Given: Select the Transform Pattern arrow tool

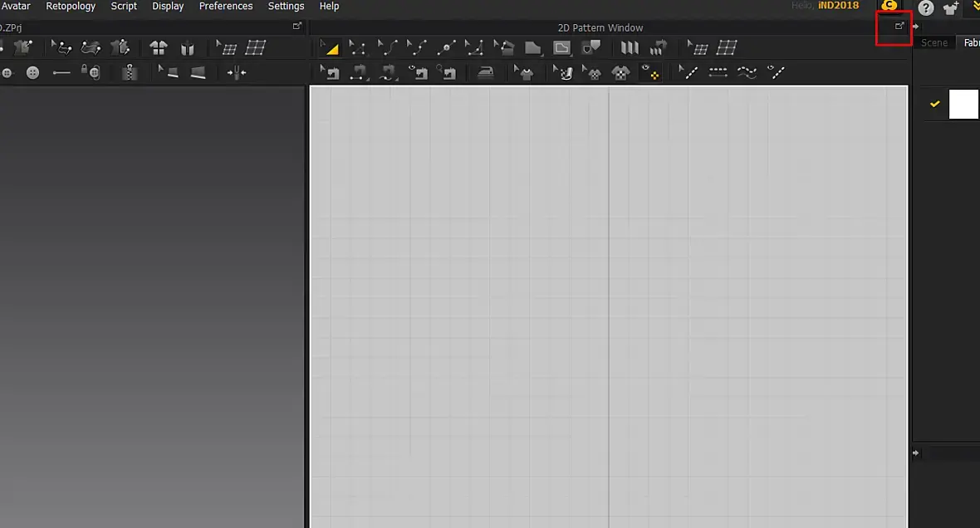Looking at the screenshot, I should point(330,47).
